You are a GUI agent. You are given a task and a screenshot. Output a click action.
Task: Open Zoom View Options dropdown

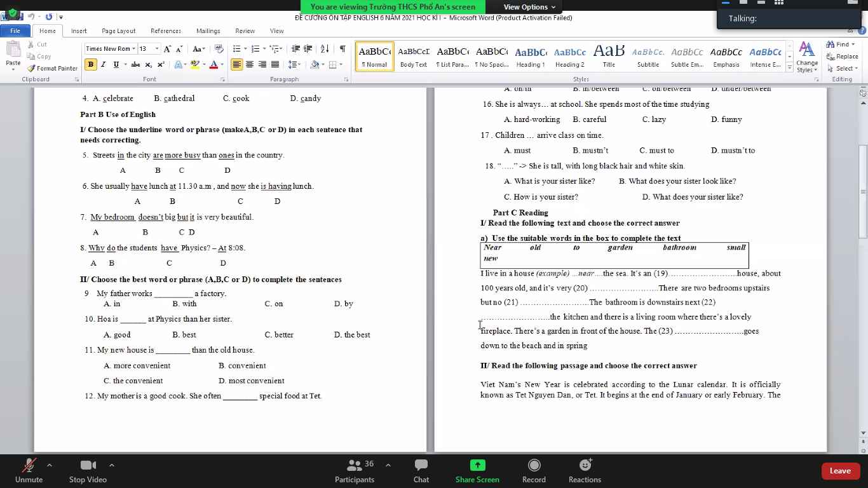[x=529, y=7]
